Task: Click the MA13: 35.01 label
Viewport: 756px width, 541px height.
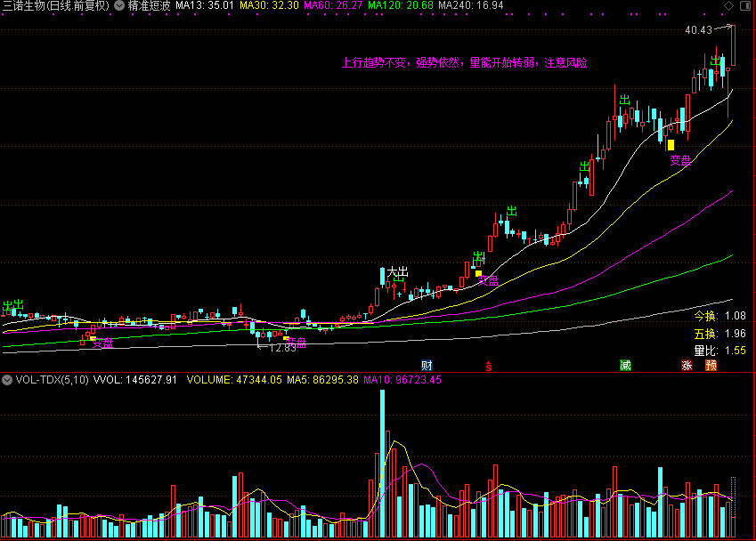Action: (x=205, y=5)
